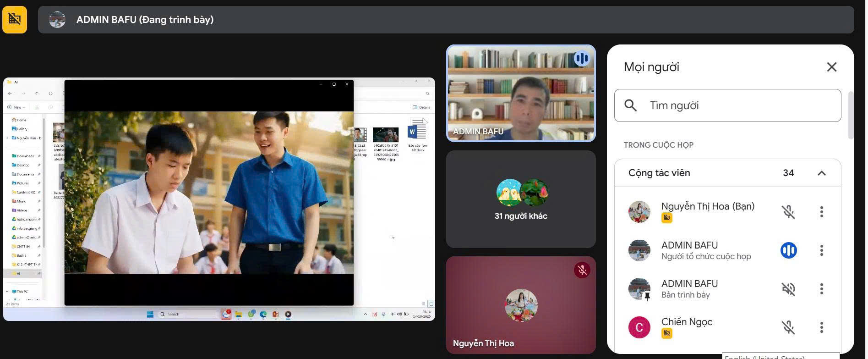
Task: Click the yellow crossed-out presentation icon at top left
Action: click(x=15, y=19)
